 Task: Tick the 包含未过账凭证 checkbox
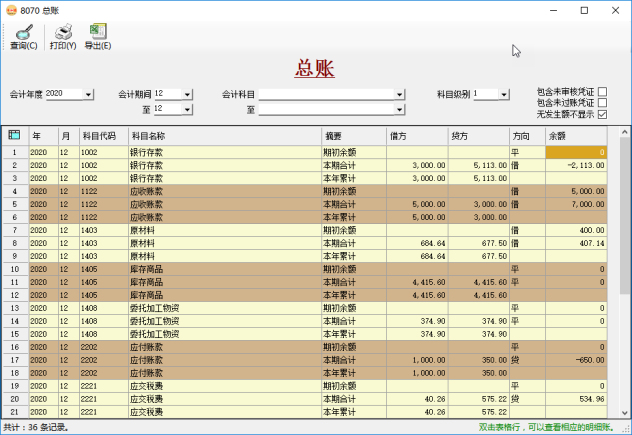coord(602,103)
